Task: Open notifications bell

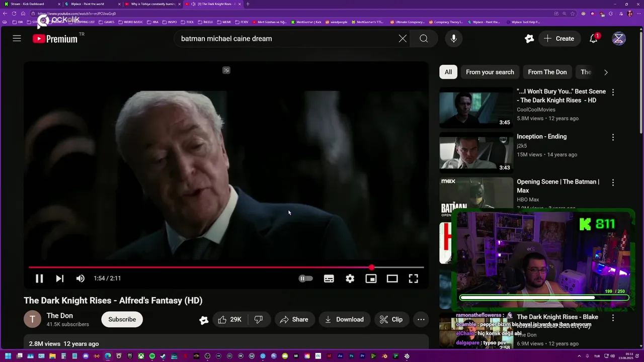Action: [594, 38]
